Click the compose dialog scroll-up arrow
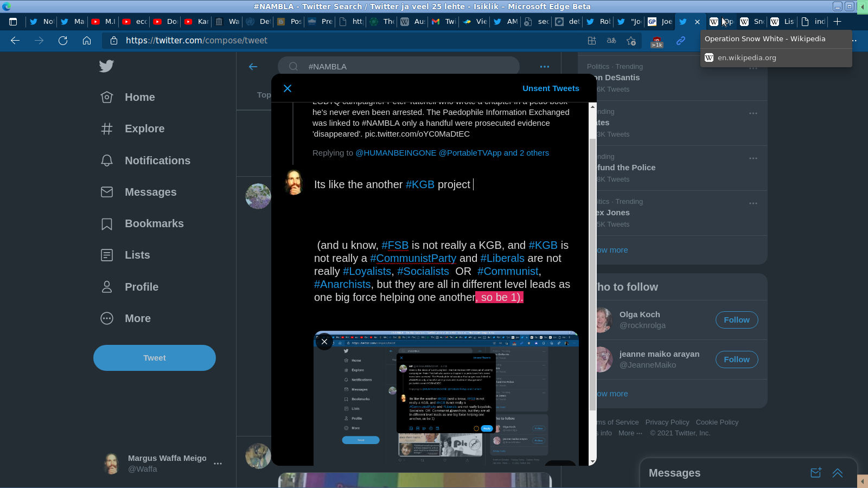The image size is (868, 488). (x=592, y=107)
